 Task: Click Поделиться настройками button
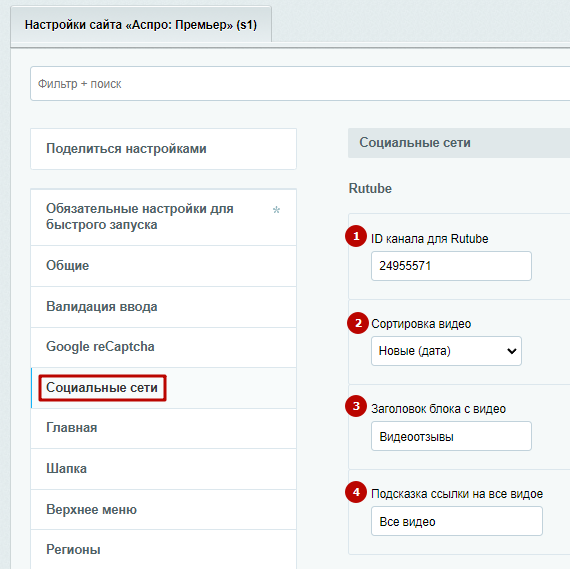[164, 149]
